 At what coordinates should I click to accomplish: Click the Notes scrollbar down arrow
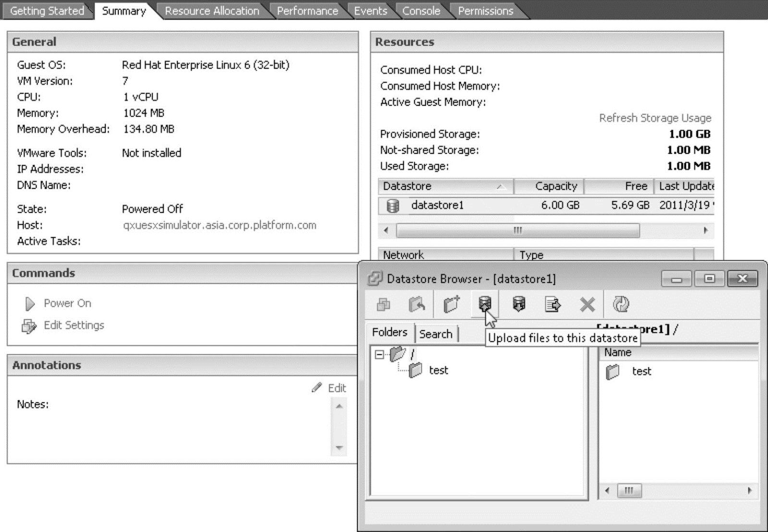339,447
